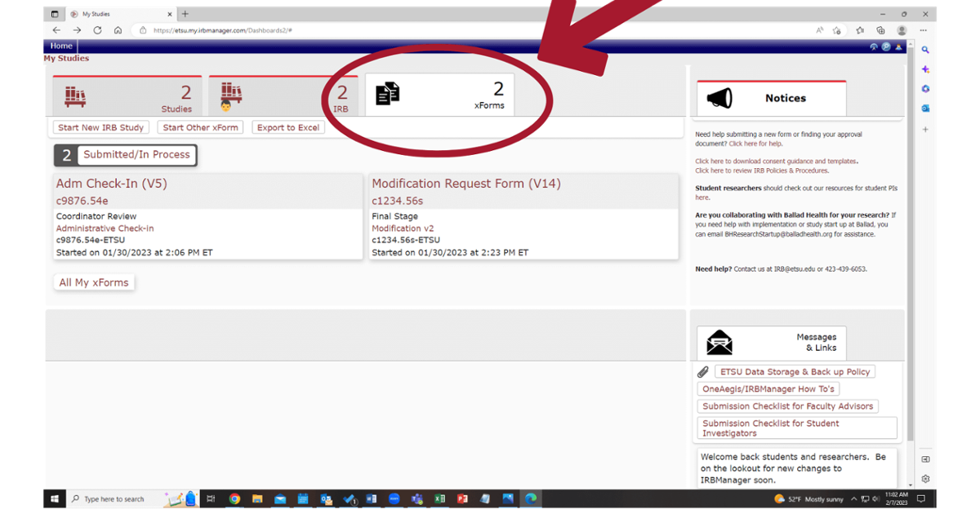Open Excel from the Windows taskbar

(x=439, y=498)
